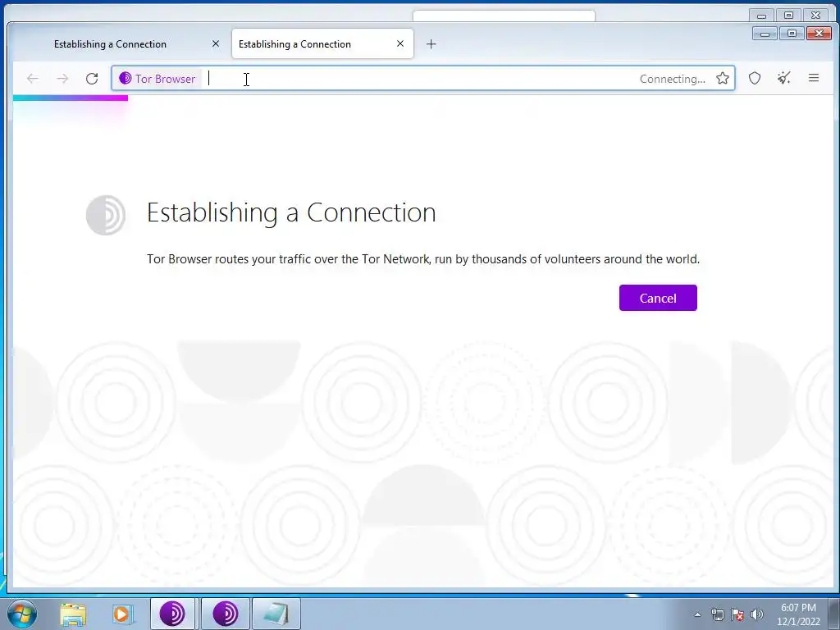
Task: Open the network status tray icon
Action: pyautogui.click(x=717, y=614)
